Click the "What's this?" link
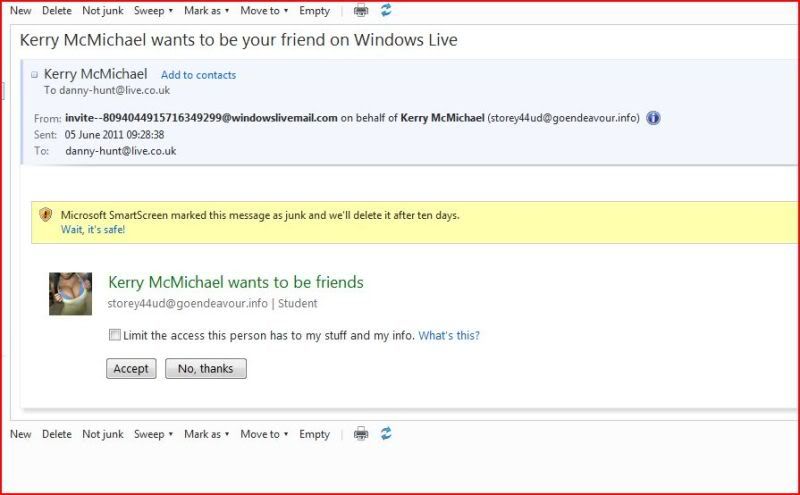Image resolution: width=800 pixels, height=495 pixels. (449, 335)
